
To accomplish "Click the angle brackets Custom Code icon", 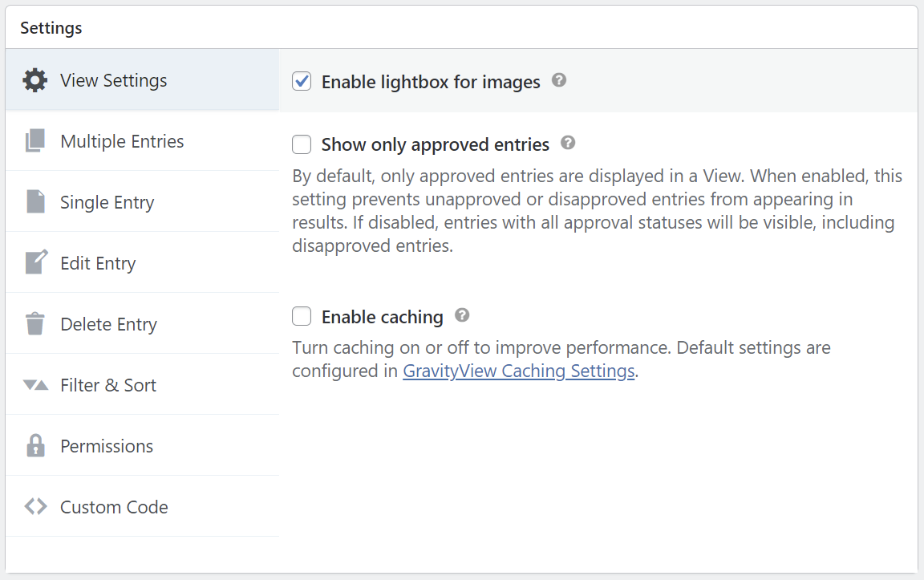I will [35, 507].
